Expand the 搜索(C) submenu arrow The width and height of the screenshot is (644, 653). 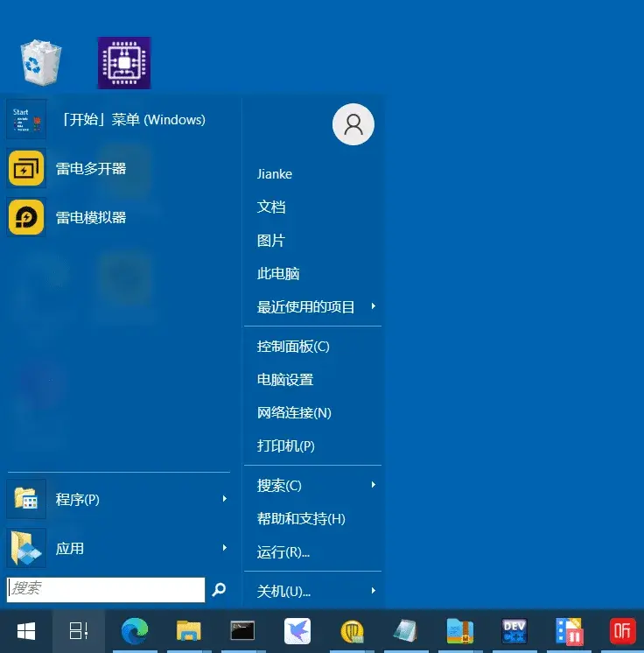tap(374, 484)
